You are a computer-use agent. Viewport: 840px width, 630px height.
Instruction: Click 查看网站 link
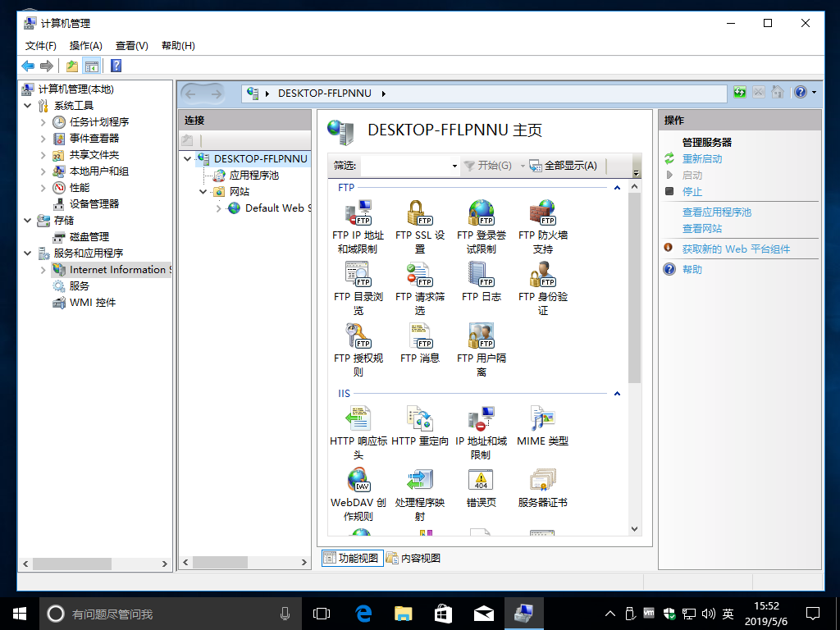[x=702, y=228]
